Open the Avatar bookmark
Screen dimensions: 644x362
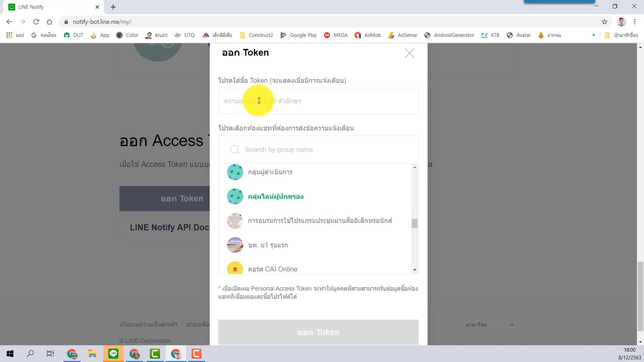519,35
